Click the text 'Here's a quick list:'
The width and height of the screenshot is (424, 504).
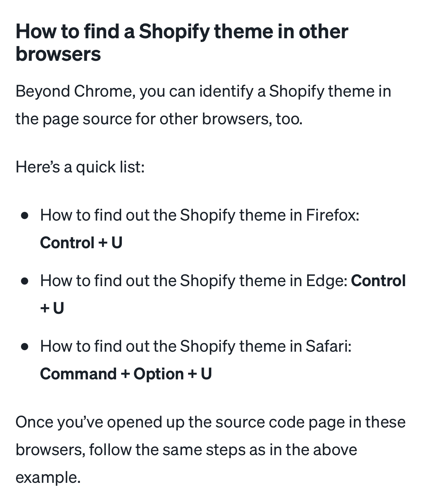pos(80,167)
